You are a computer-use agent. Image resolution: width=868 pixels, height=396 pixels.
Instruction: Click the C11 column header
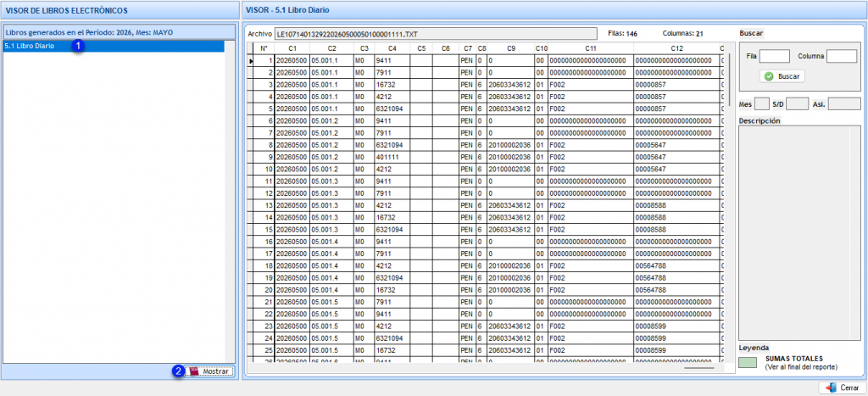591,48
